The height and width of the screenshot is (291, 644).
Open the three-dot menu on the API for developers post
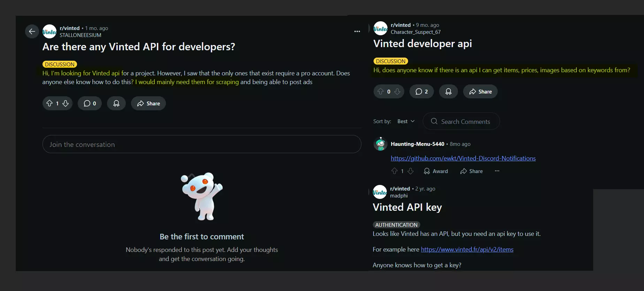tap(357, 31)
